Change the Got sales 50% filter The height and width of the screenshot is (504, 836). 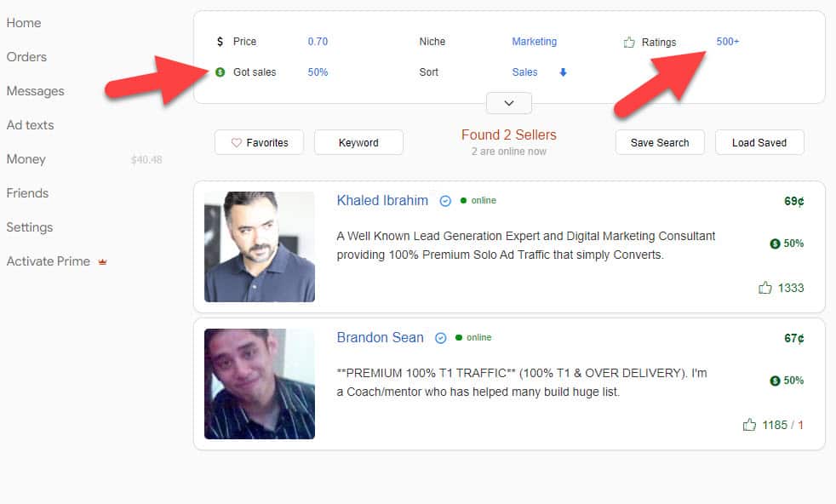point(318,72)
